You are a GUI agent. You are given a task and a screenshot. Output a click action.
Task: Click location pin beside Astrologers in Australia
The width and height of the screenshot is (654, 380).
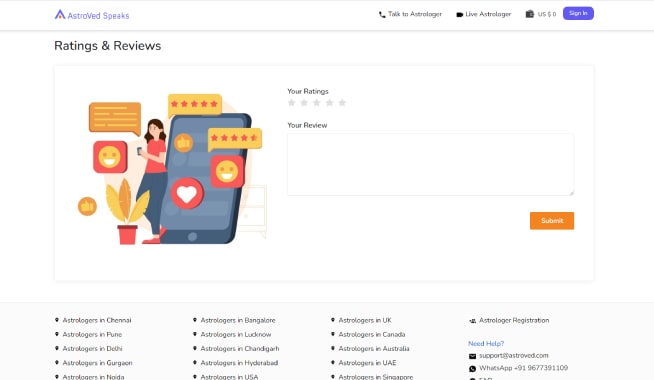coord(333,348)
